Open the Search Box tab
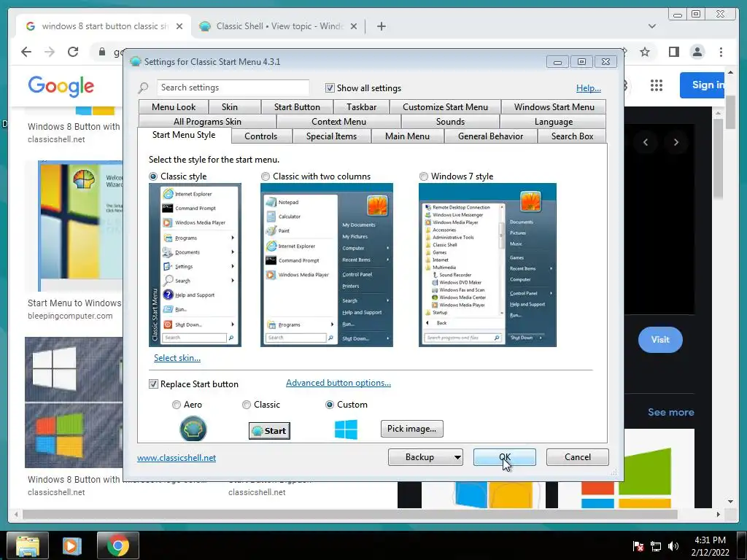This screenshot has width=747, height=560. click(572, 136)
